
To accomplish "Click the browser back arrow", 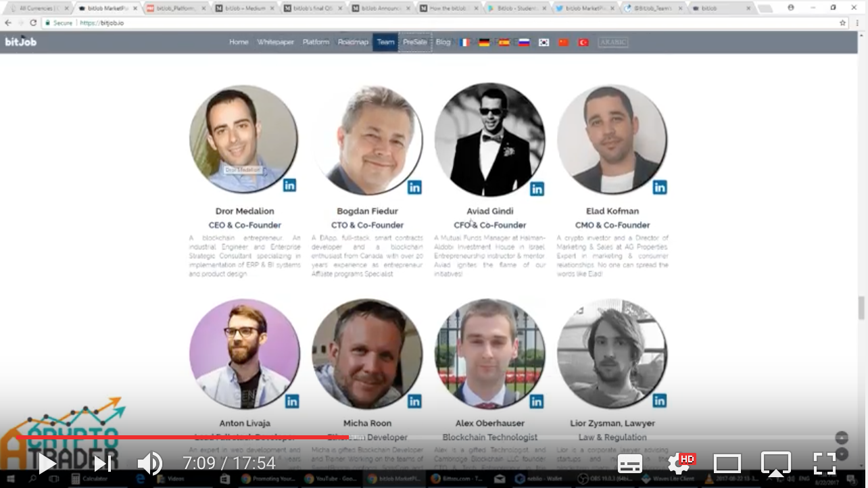I will [x=8, y=22].
